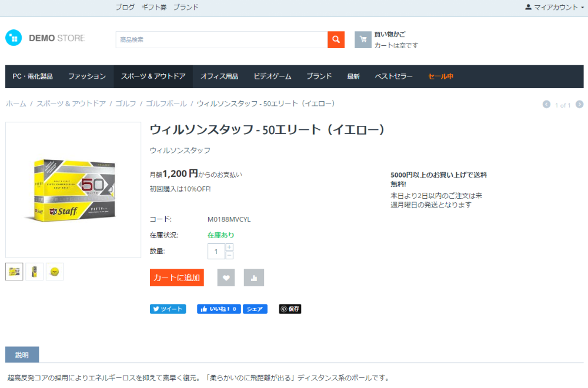Open the 最新 menu item

(353, 76)
